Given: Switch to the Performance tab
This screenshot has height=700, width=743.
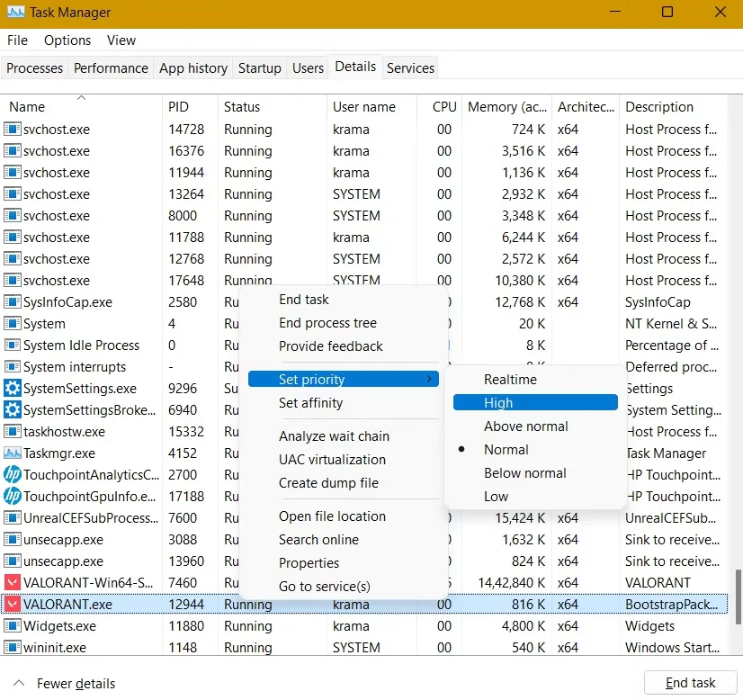Looking at the screenshot, I should click(x=111, y=68).
